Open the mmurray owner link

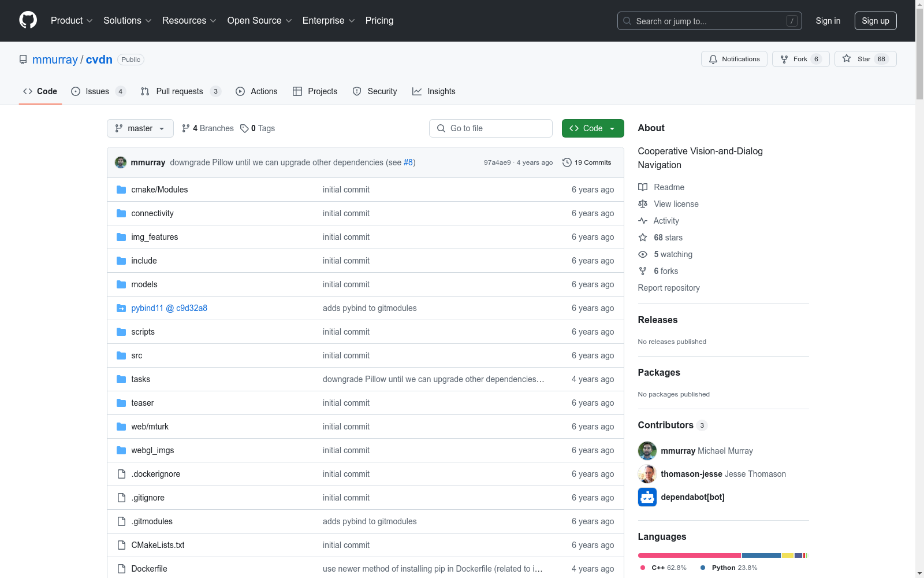coord(55,60)
